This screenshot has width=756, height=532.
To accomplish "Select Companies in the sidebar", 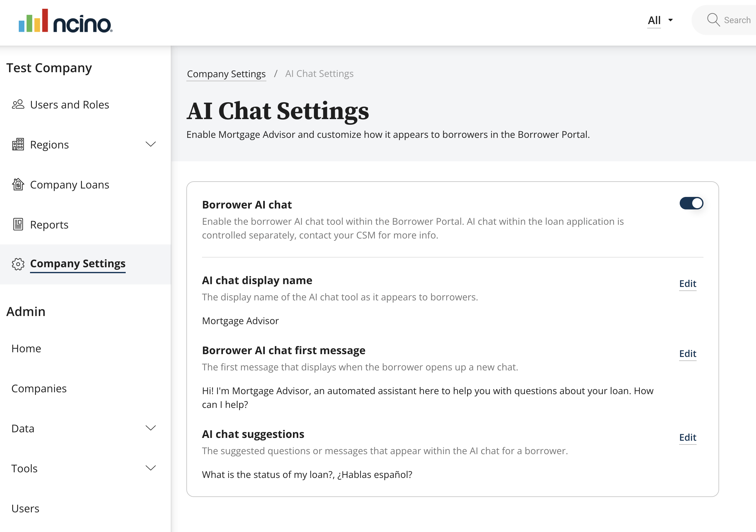I will tap(39, 389).
